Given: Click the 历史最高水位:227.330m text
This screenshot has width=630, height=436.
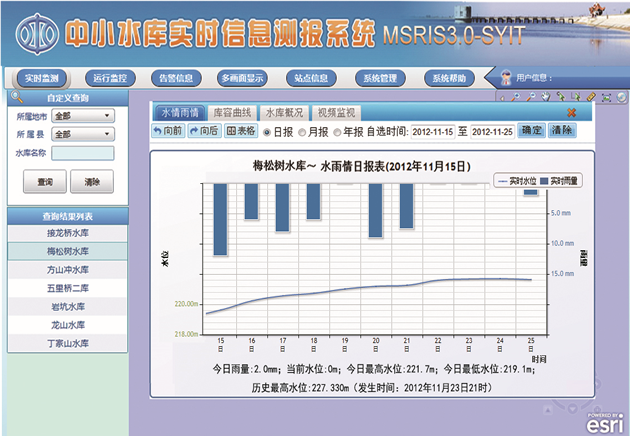Looking at the screenshot, I should (x=301, y=388).
